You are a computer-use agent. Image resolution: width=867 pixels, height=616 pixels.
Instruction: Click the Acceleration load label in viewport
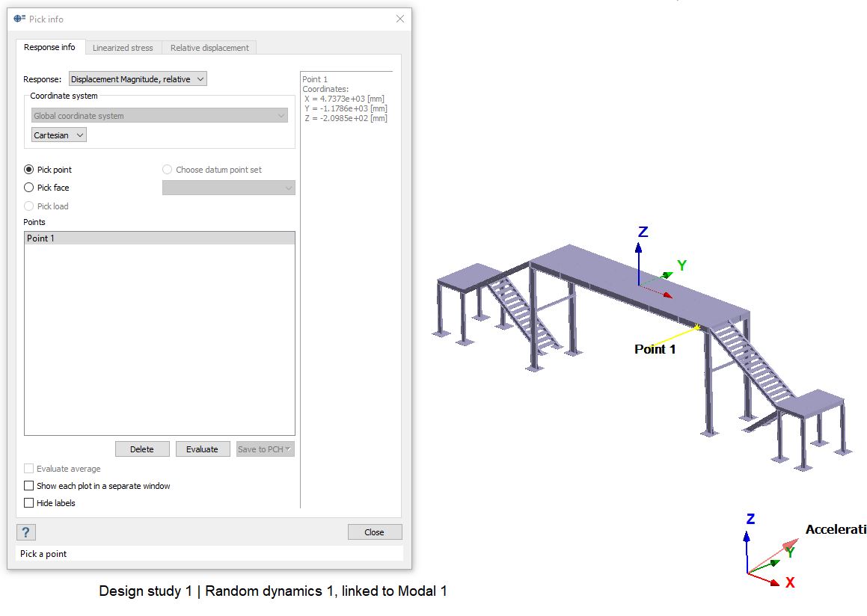(836, 529)
